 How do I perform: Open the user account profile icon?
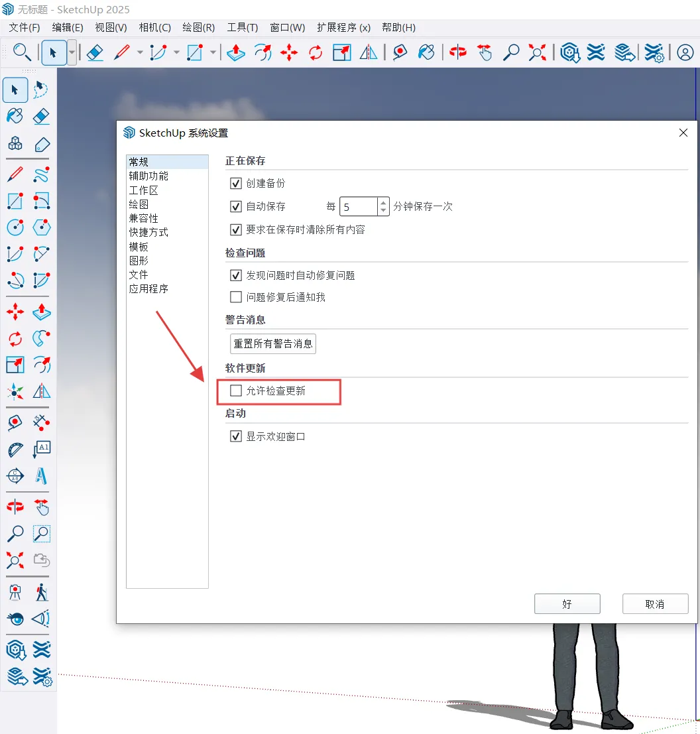tap(685, 52)
